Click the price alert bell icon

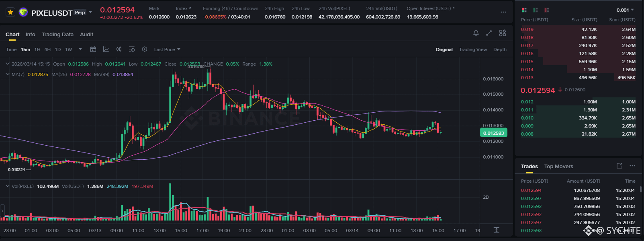[476, 33]
